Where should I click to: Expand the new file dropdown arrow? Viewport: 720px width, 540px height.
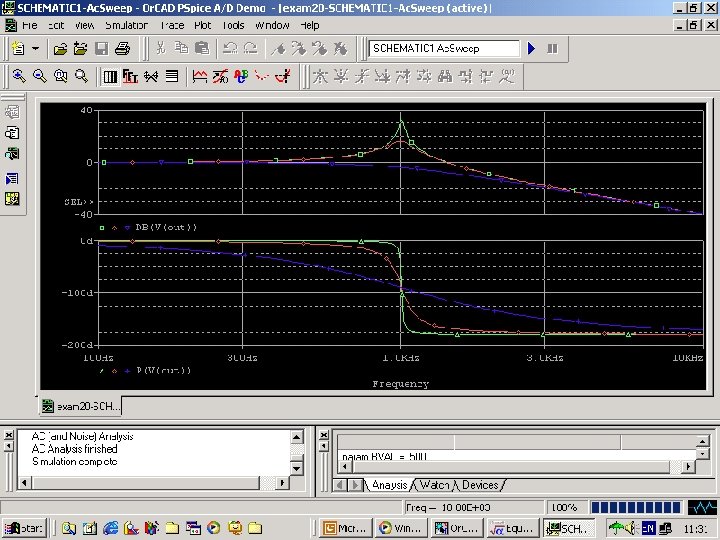coord(36,48)
